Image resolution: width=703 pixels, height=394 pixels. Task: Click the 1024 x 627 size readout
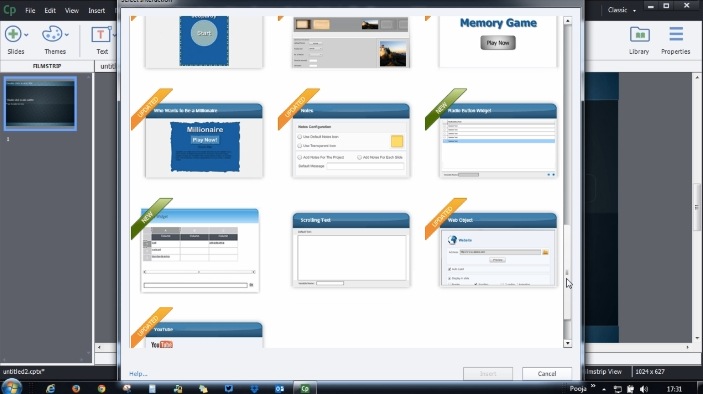click(650, 372)
